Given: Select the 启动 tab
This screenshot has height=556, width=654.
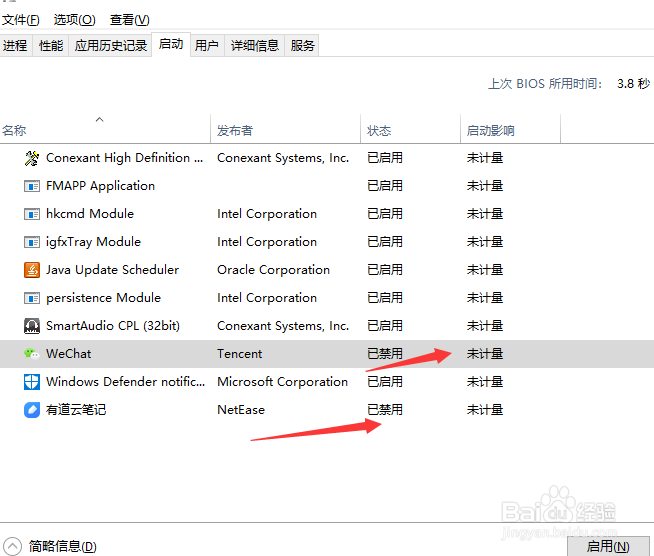Looking at the screenshot, I should (x=171, y=44).
